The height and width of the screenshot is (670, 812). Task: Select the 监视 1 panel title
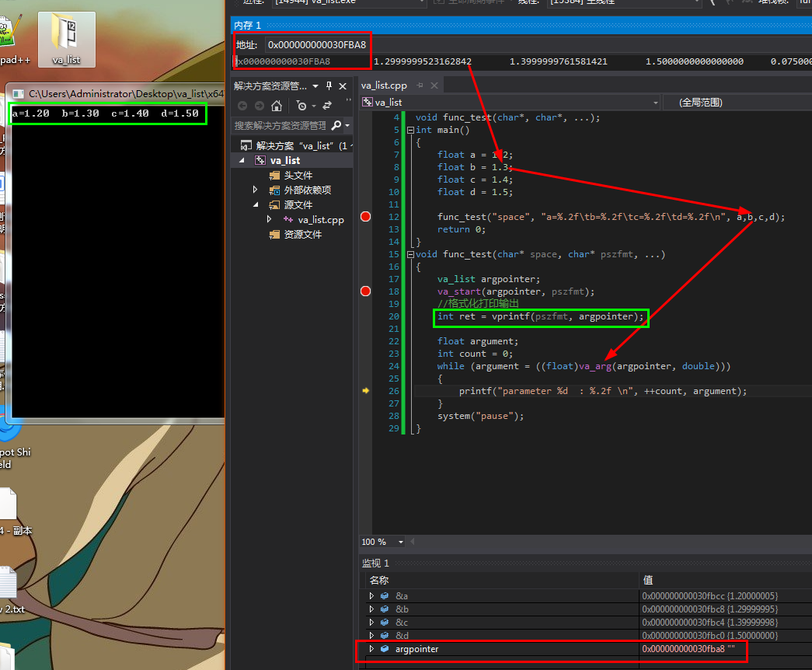pos(375,564)
